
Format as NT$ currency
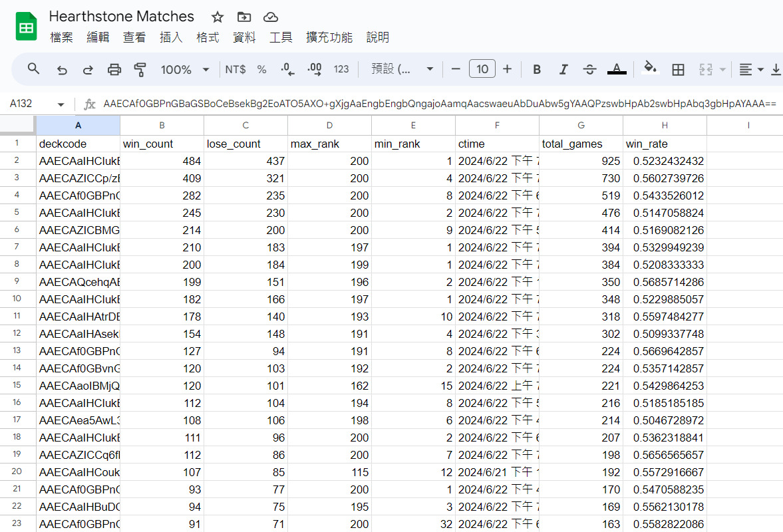[x=235, y=69]
